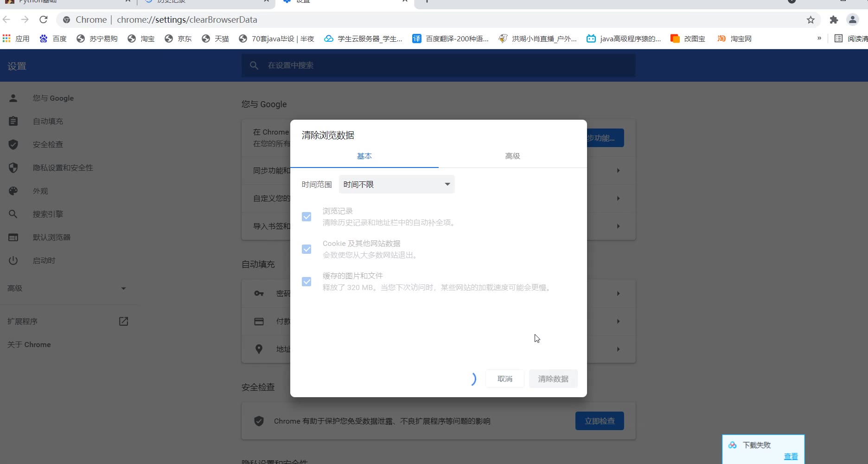Open the 学生云服务器 bookmark
The height and width of the screenshot is (464, 868).
click(x=363, y=39)
